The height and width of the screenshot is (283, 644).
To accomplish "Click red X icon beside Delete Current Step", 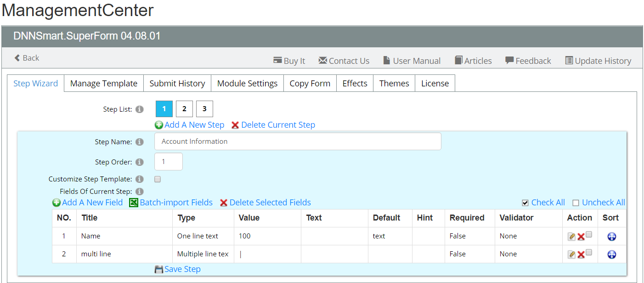I will (235, 125).
